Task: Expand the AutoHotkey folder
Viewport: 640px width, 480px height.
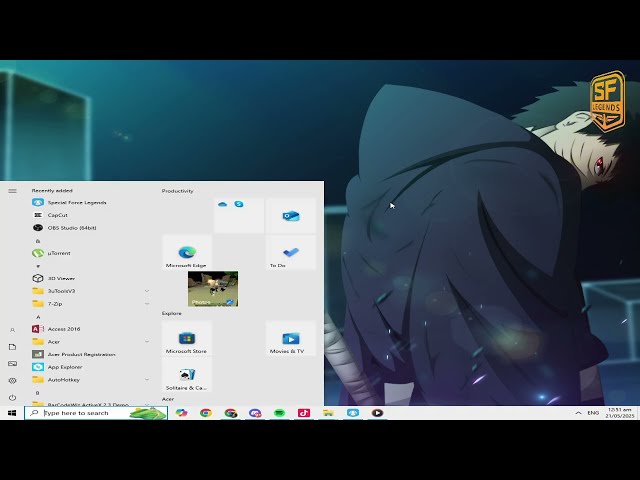Action: pos(147,380)
